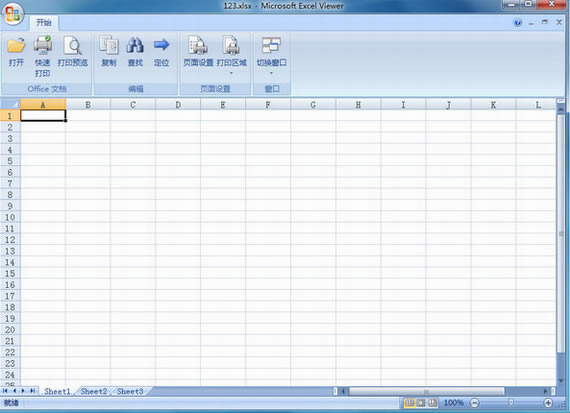Select the 开始 ribbon tab

(x=44, y=23)
